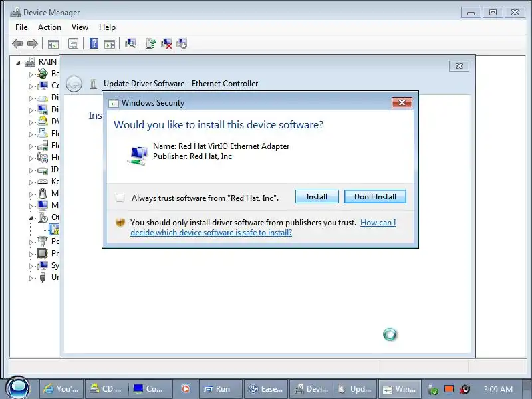This screenshot has height=399, width=532.
Task: Switch to the Run taskbar button
Action: click(x=220, y=389)
